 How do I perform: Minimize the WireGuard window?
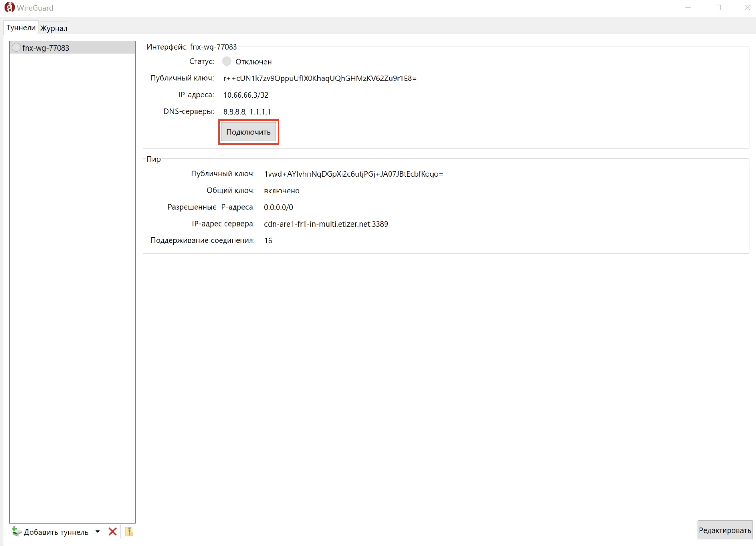pos(688,7)
